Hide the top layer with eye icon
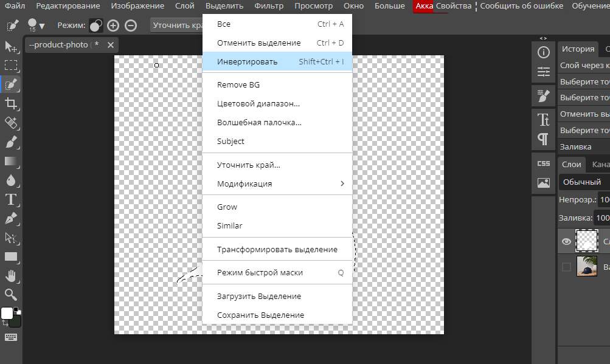This screenshot has width=610, height=364. 566,241
